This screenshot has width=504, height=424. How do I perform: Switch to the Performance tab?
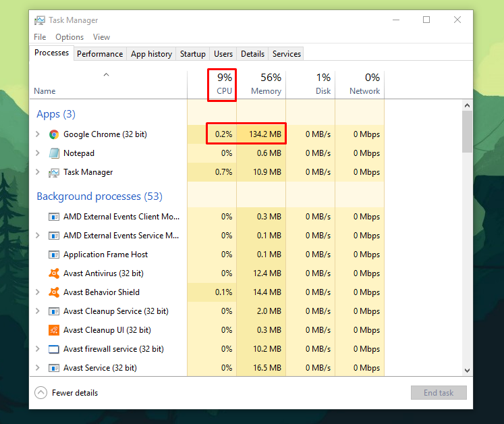[100, 54]
